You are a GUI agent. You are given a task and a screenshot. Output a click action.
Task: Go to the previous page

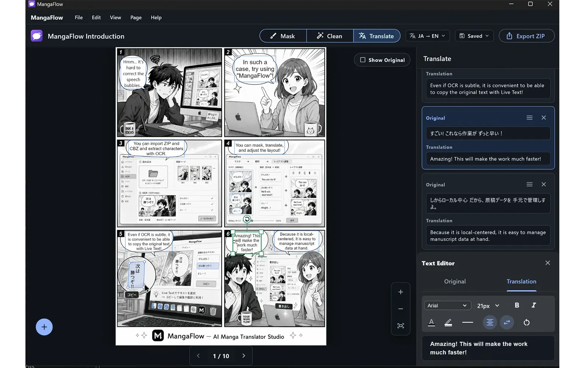tap(198, 356)
